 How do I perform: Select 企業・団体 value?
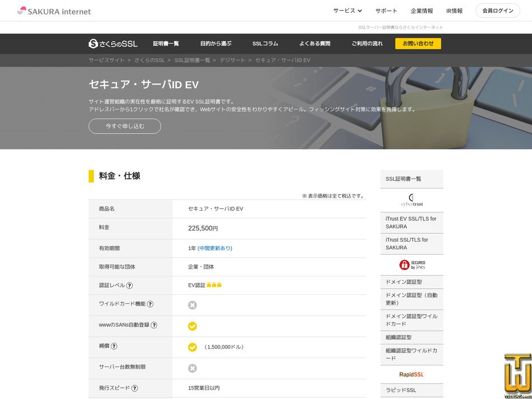point(201,267)
